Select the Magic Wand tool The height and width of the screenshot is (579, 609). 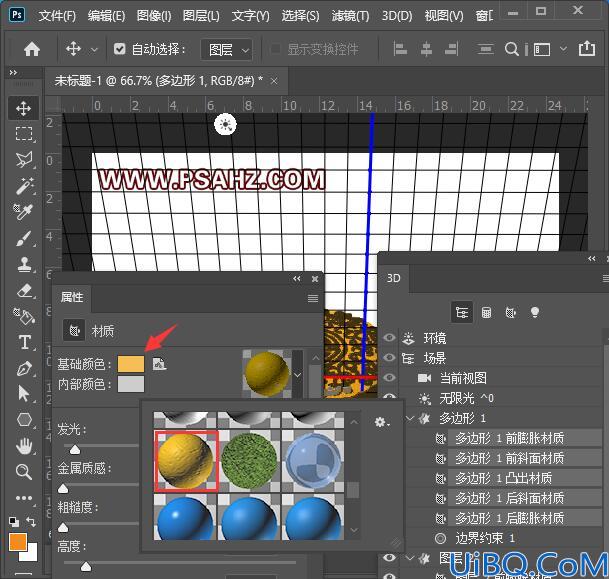click(24, 186)
